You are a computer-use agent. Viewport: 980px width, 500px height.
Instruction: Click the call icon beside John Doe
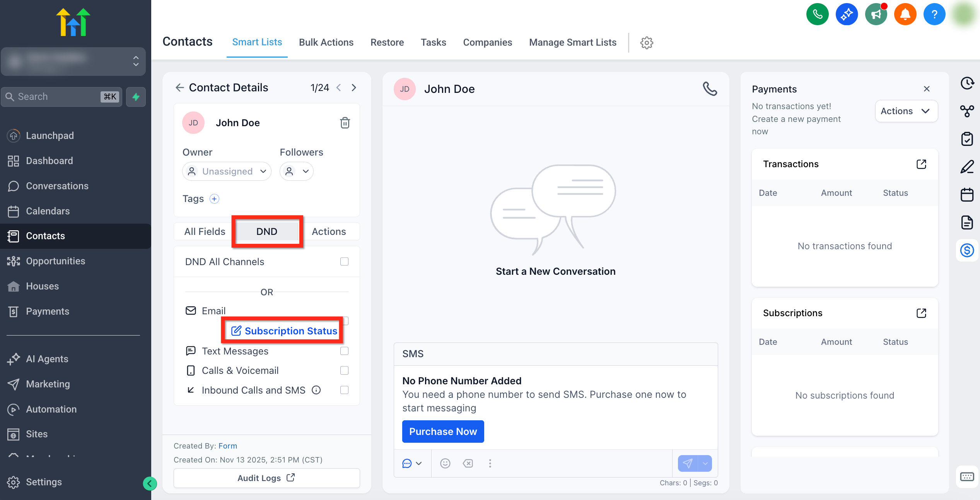tap(710, 89)
